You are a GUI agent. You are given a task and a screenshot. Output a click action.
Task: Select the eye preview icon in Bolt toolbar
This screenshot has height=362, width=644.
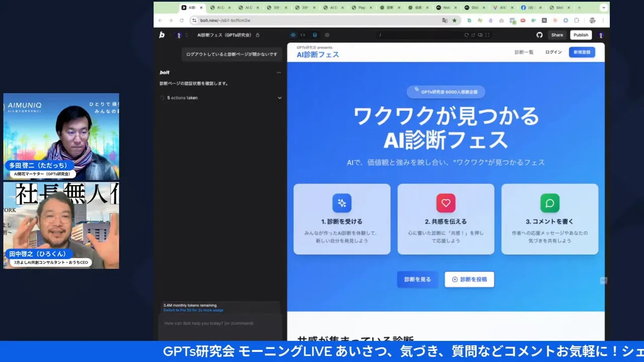[x=293, y=35]
